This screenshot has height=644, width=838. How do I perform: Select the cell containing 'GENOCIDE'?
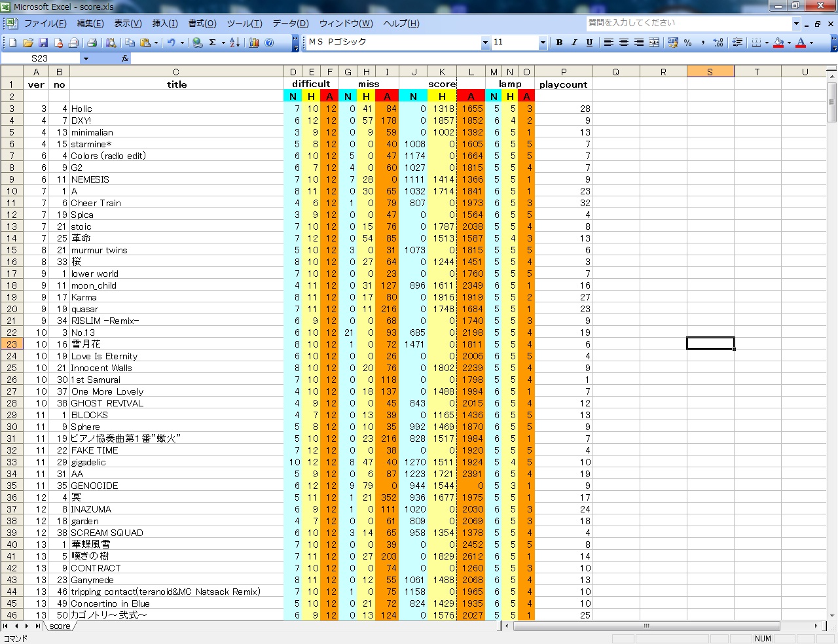pos(177,486)
